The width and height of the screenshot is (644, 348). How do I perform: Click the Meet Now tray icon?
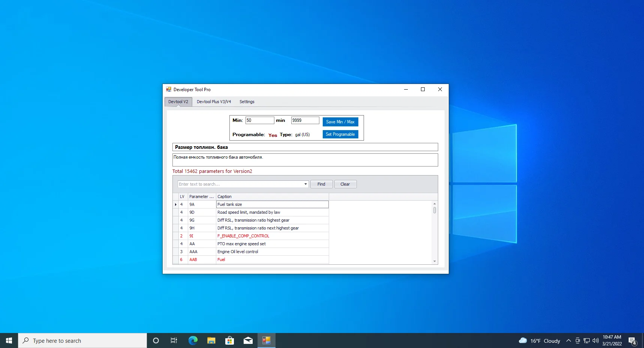tap(578, 340)
